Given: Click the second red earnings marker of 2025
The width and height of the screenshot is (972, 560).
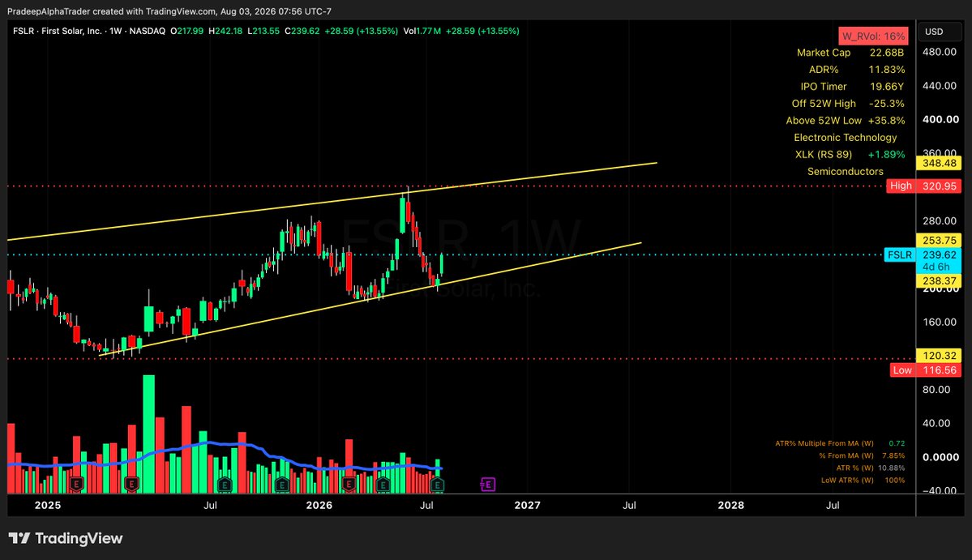Looking at the screenshot, I should pos(131,485).
